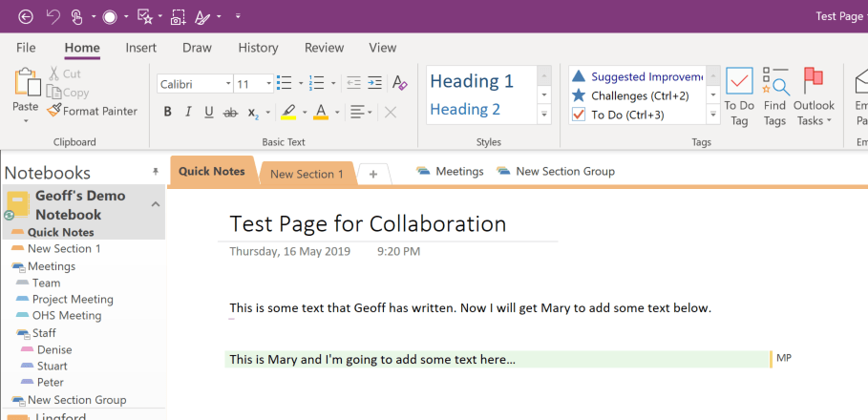
Task: Toggle underline formatting
Action: point(209,113)
